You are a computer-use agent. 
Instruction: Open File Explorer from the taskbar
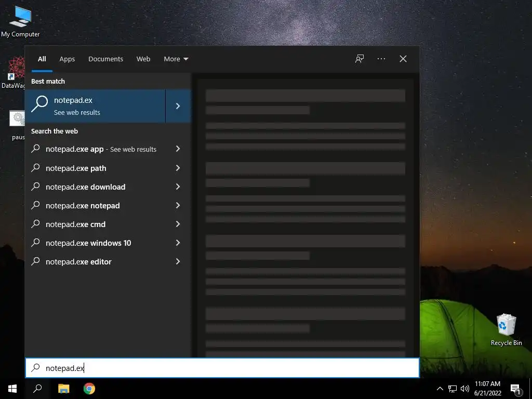click(x=63, y=389)
